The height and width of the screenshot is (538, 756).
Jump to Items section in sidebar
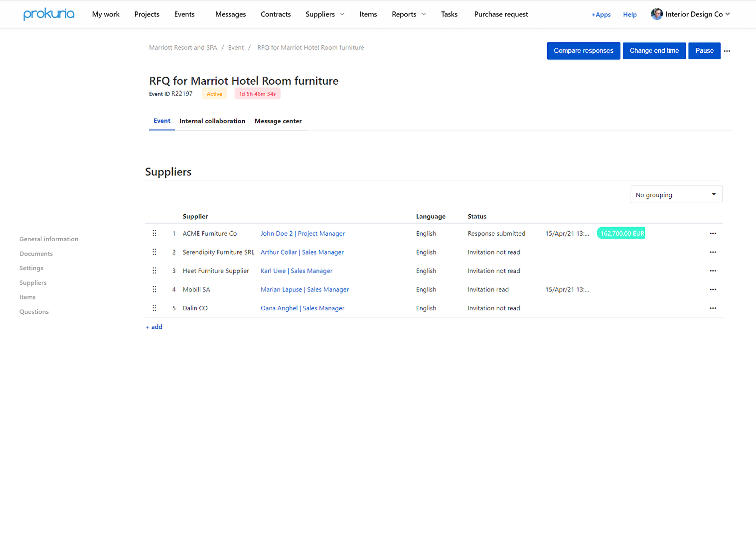coord(27,297)
